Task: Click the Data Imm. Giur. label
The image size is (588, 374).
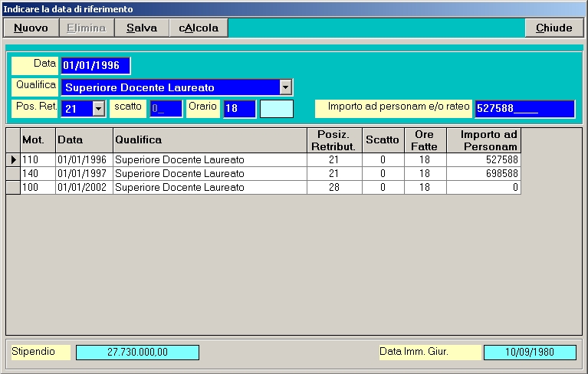Action: (430, 353)
